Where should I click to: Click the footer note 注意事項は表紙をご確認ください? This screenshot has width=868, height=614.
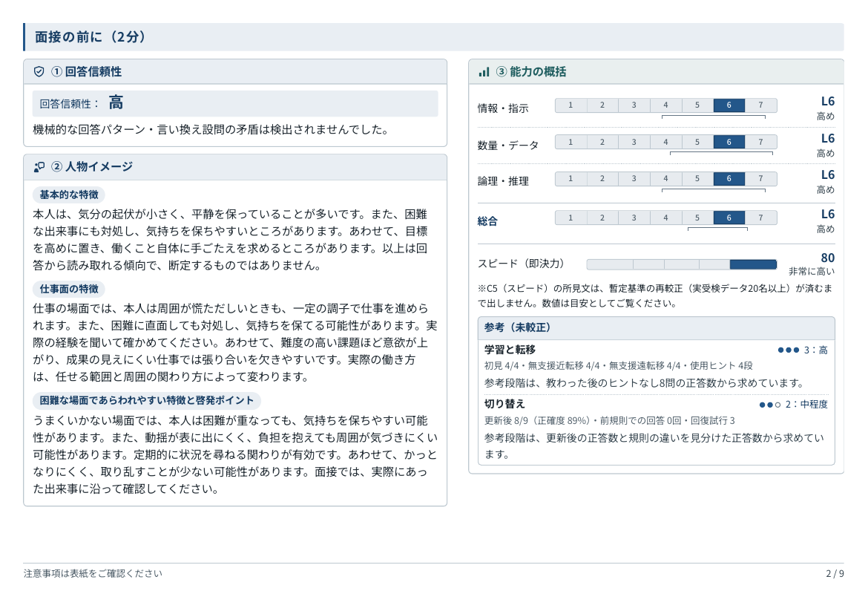tap(93, 574)
